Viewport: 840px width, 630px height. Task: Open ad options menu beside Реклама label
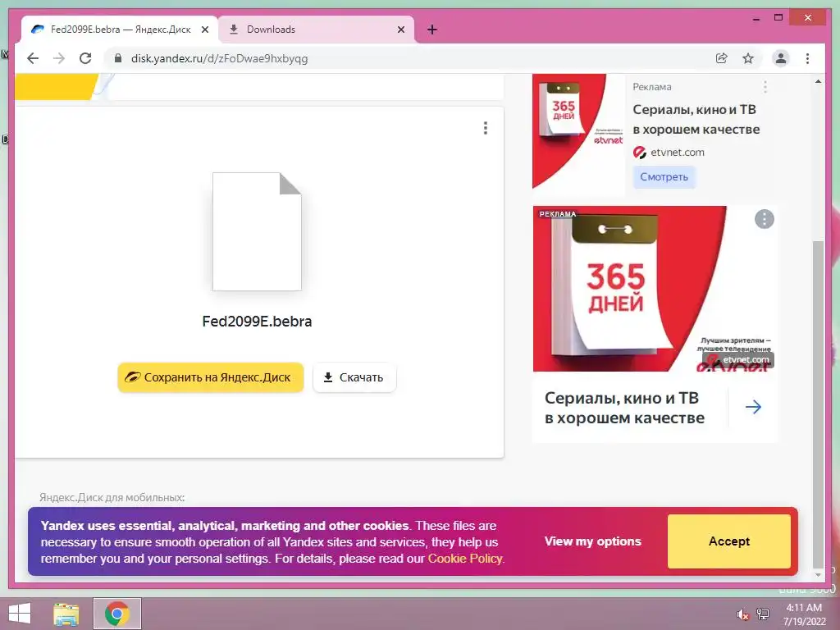pos(765,87)
